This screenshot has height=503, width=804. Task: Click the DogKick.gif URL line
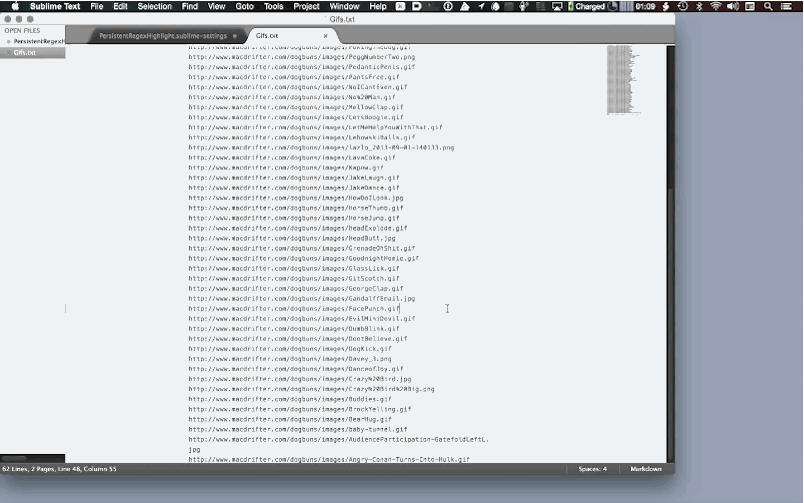click(290, 349)
